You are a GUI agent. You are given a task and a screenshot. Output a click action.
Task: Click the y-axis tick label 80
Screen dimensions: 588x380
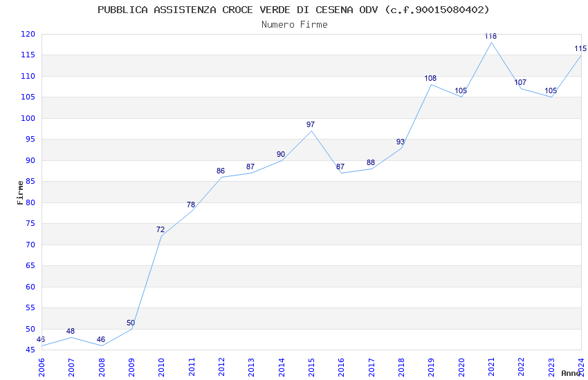[30, 202]
